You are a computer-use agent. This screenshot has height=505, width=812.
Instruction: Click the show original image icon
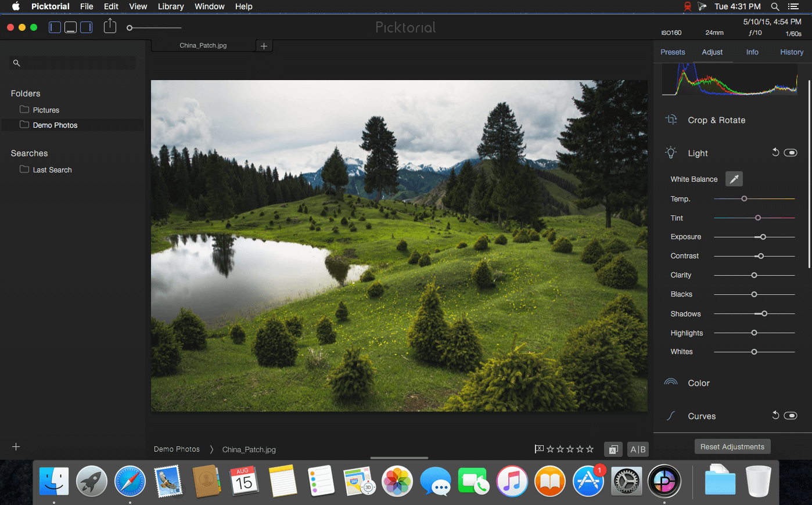[613, 449]
